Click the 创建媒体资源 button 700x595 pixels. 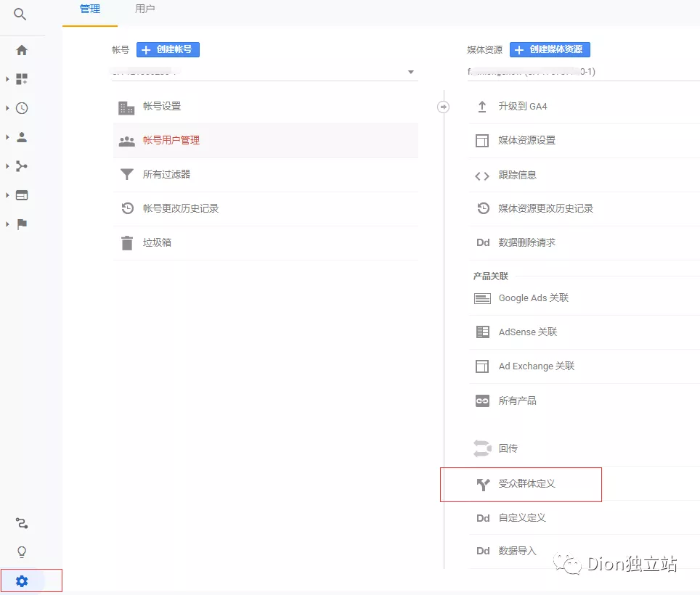(x=550, y=49)
